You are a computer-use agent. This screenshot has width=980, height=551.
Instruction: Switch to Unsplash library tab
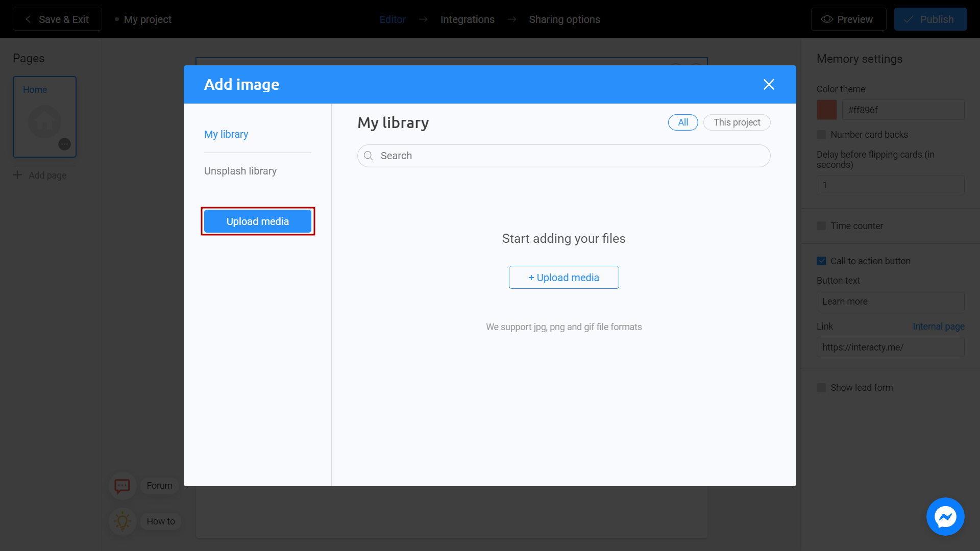tap(241, 171)
